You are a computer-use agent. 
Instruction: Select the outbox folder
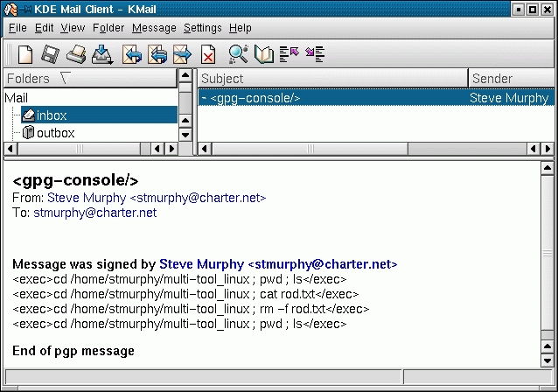[x=55, y=133]
